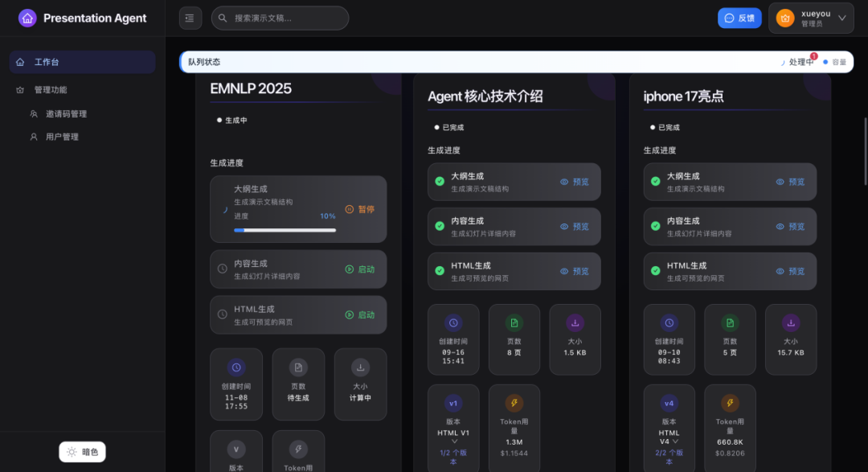This screenshot has height=472, width=868.
Task: Click Agent card 页数 document icon
Action: point(514,323)
